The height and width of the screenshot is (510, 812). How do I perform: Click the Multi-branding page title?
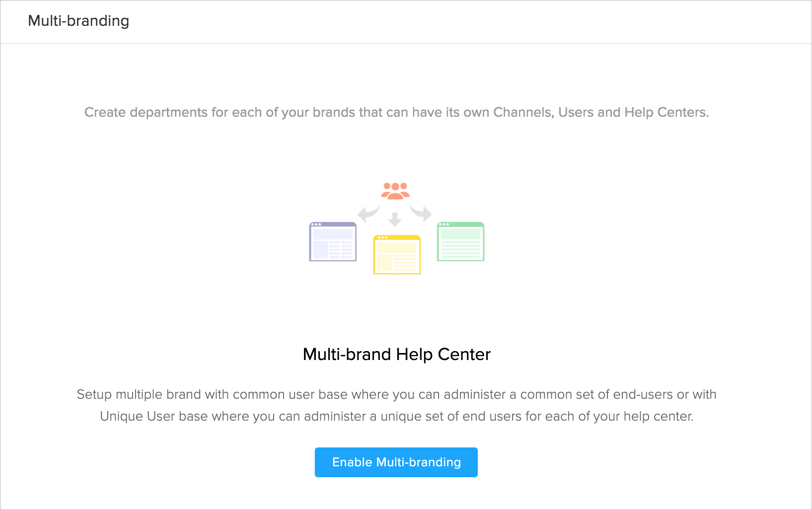pos(78,21)
